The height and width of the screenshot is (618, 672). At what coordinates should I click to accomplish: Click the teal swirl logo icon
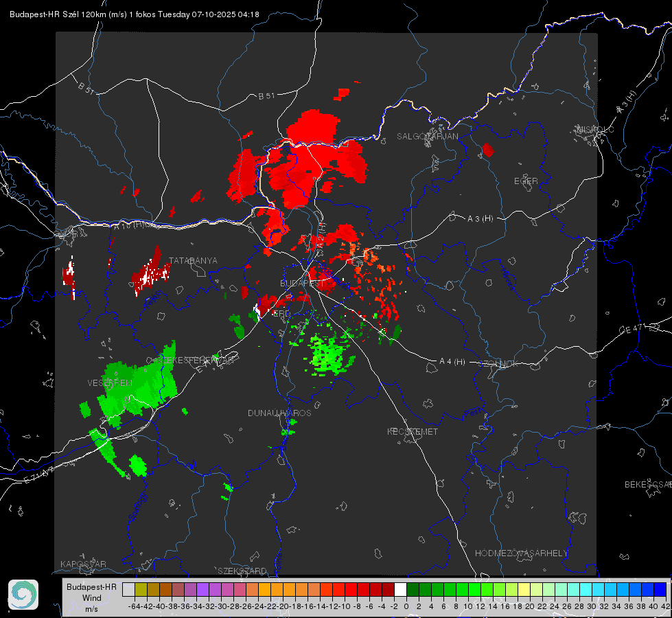coord(23,595)
